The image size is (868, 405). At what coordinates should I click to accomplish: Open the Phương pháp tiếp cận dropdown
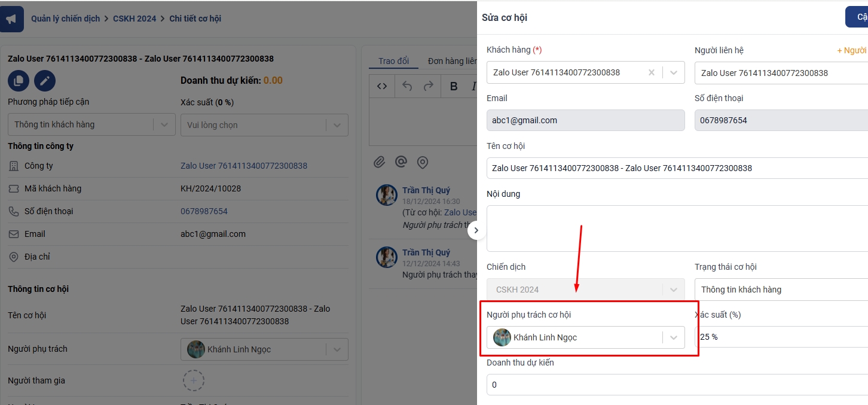91,124
